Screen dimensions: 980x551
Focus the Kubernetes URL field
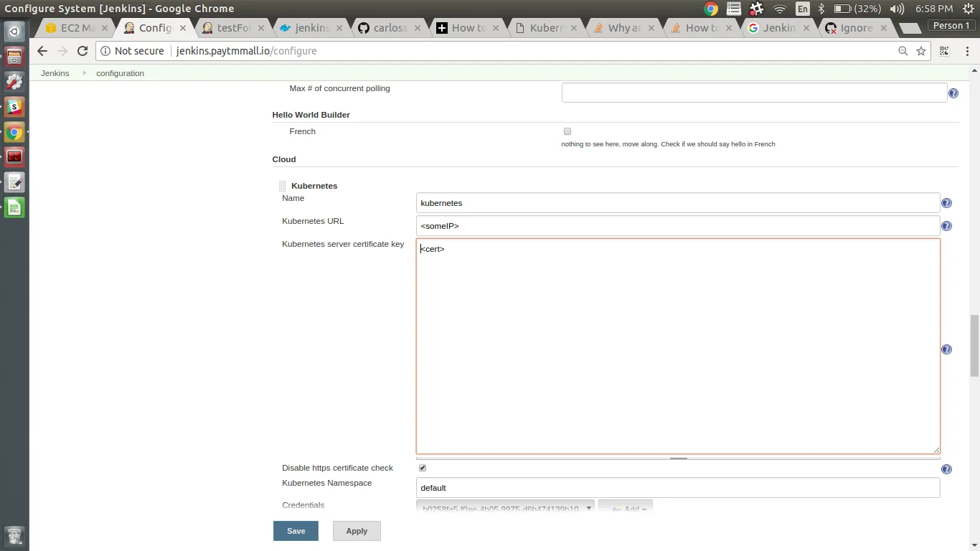click(x=678, y=226)
